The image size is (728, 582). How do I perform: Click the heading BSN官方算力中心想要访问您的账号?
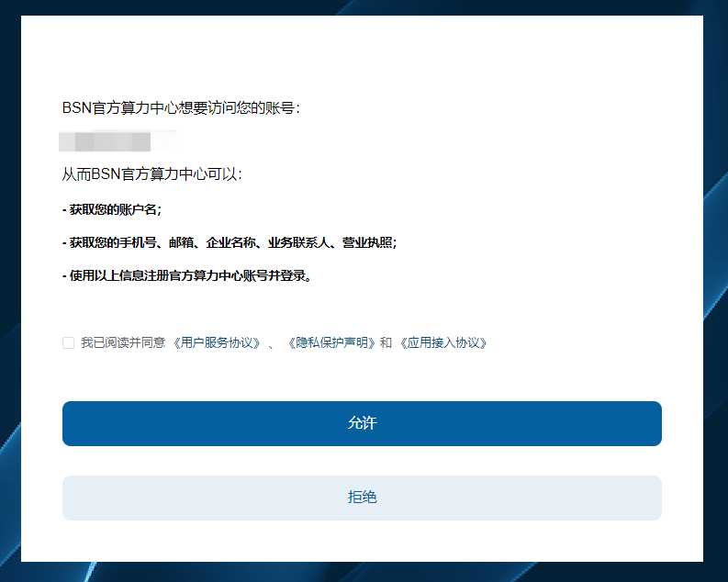(181, 108)
